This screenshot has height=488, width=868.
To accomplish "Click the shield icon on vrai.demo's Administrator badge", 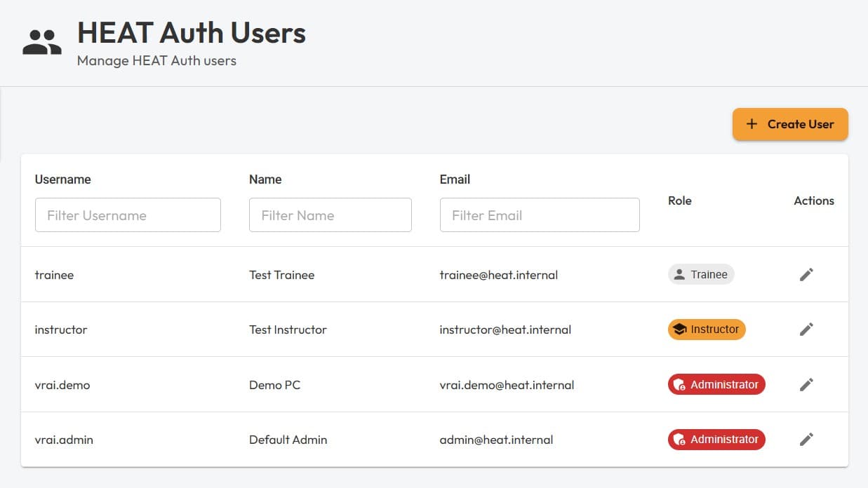I will pos(678,384).
